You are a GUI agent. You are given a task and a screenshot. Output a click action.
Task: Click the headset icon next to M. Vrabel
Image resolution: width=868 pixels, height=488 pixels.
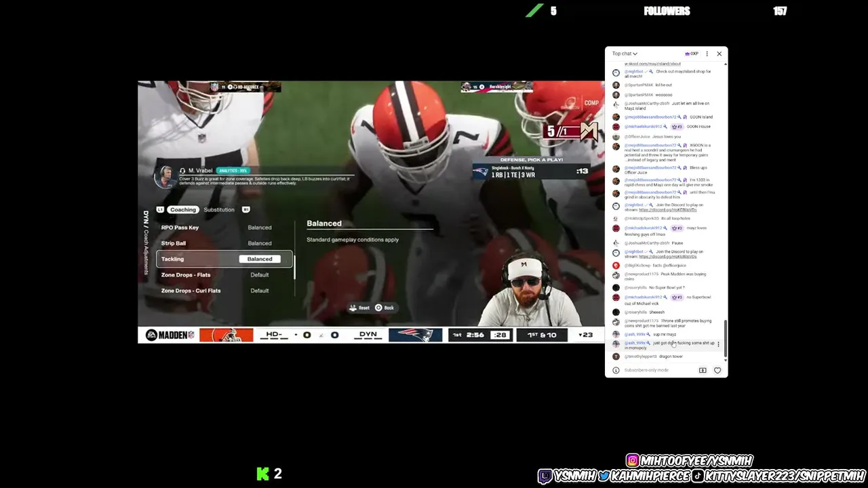tap(182, 170)
